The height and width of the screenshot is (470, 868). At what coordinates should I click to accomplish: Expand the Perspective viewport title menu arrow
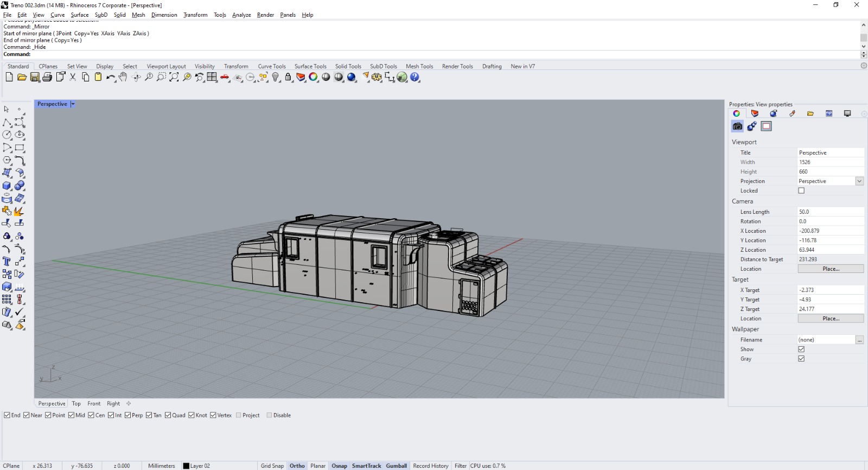(73, 104)
